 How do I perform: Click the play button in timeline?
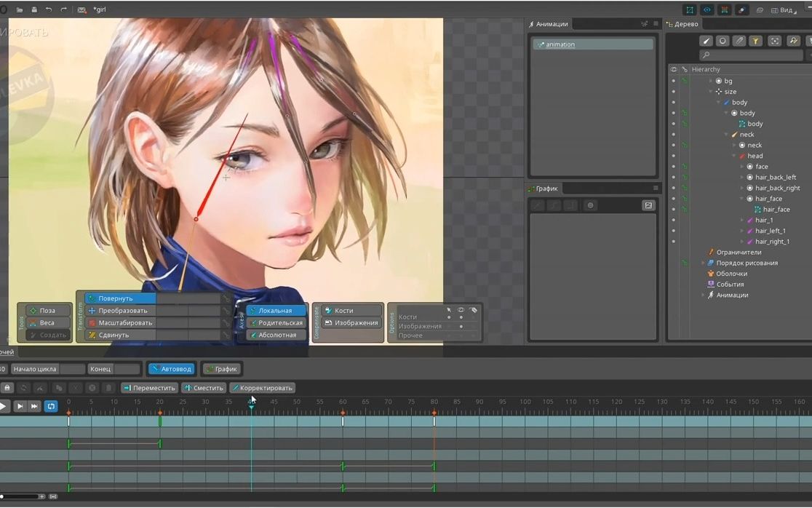coord(3,407)
